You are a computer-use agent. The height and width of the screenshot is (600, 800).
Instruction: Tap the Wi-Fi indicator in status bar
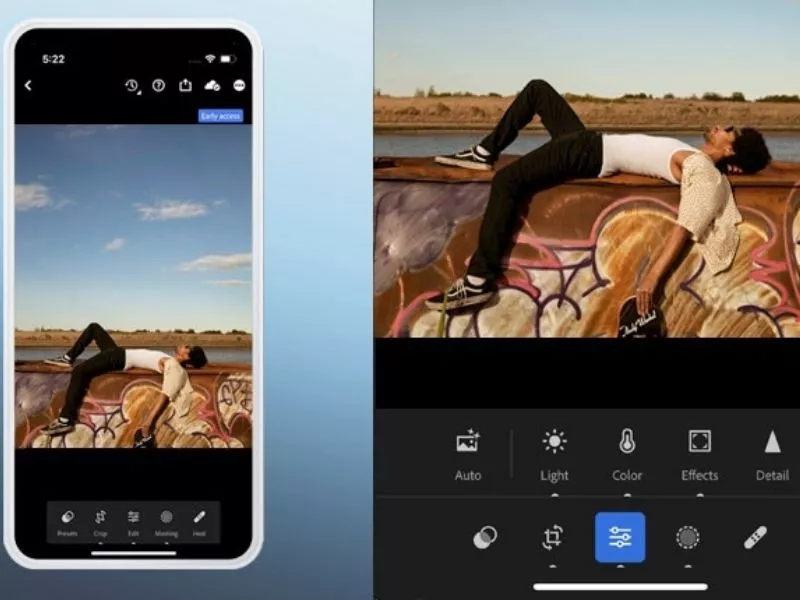click(210, 59)
